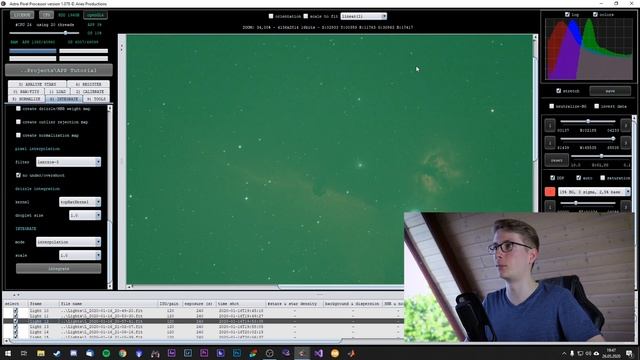Open Task View in the taskbar

[24, 353]
